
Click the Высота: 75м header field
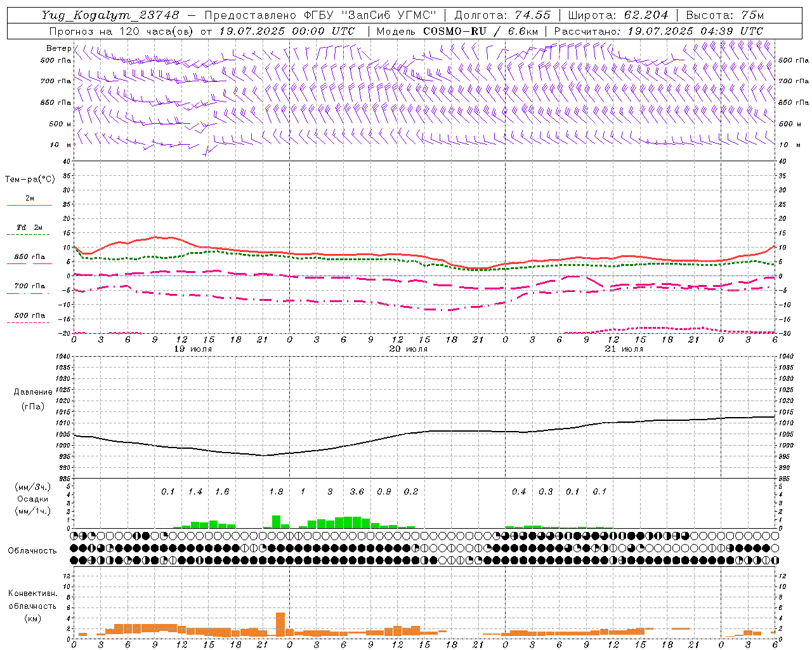725,15
